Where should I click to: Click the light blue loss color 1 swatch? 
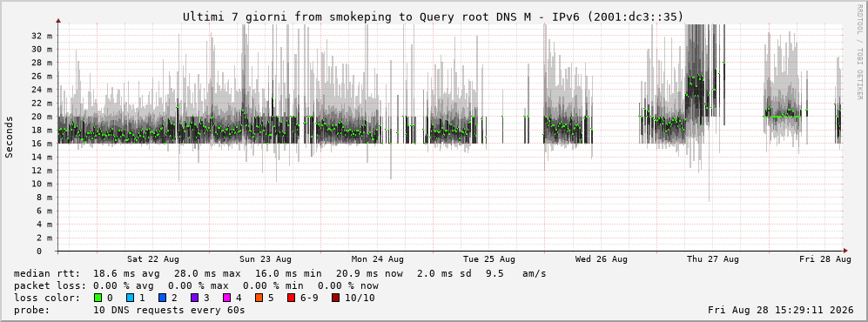coord(130,298)
